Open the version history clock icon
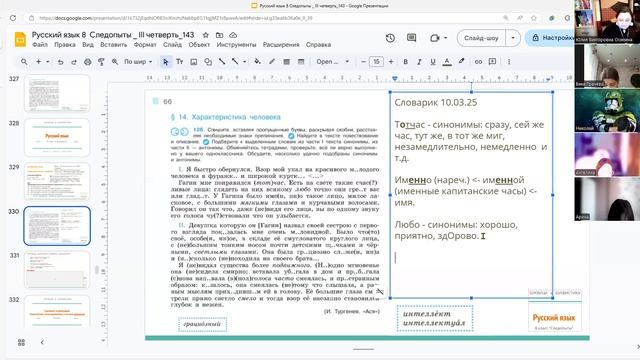Image resolution: width=640 pixels, height=360 pixels. 390,38
